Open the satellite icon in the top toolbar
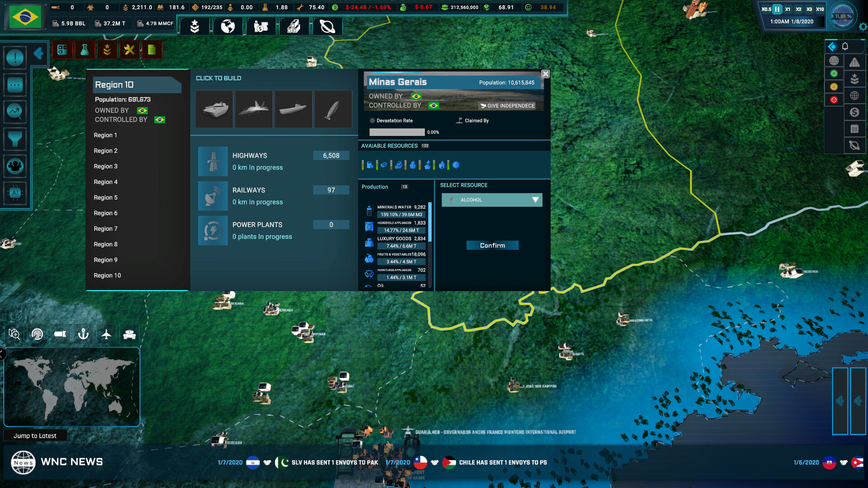Viewport: 868px width, 488px height. click(327, 26)
